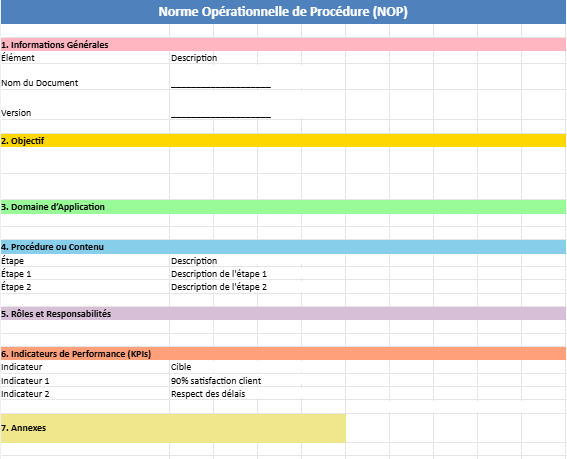Select the '2. Objectif' header row
The height and width of the screenshot is (459, 567).
(x=283, y=140)
